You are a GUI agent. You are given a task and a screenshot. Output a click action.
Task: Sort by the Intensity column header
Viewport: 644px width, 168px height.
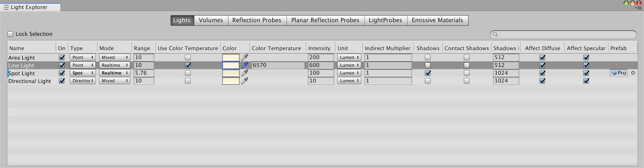point(319,48)
